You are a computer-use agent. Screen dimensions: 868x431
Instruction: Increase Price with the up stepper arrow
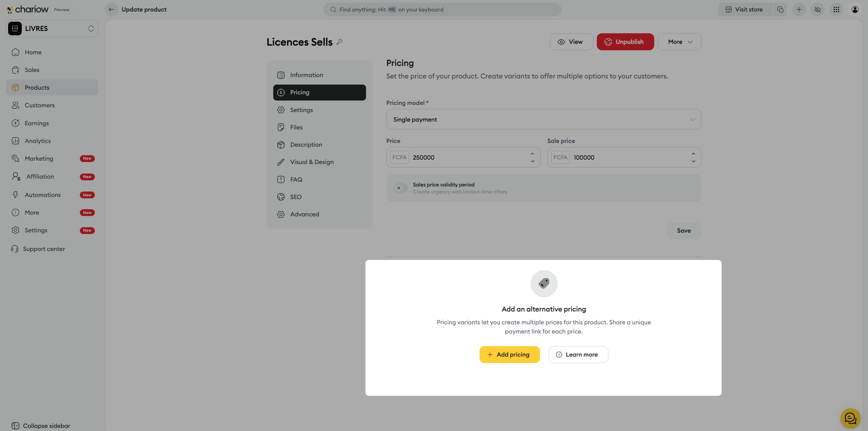[x=533, y=154]
